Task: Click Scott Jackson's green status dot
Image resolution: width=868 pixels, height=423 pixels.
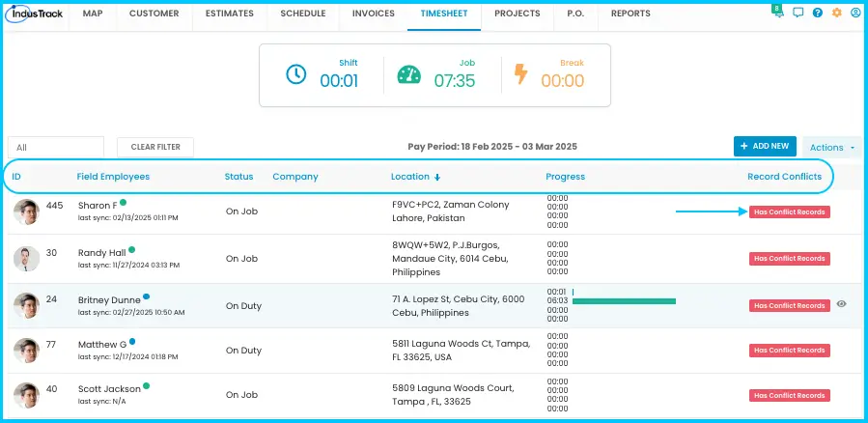Action: [x=146, y=385]
